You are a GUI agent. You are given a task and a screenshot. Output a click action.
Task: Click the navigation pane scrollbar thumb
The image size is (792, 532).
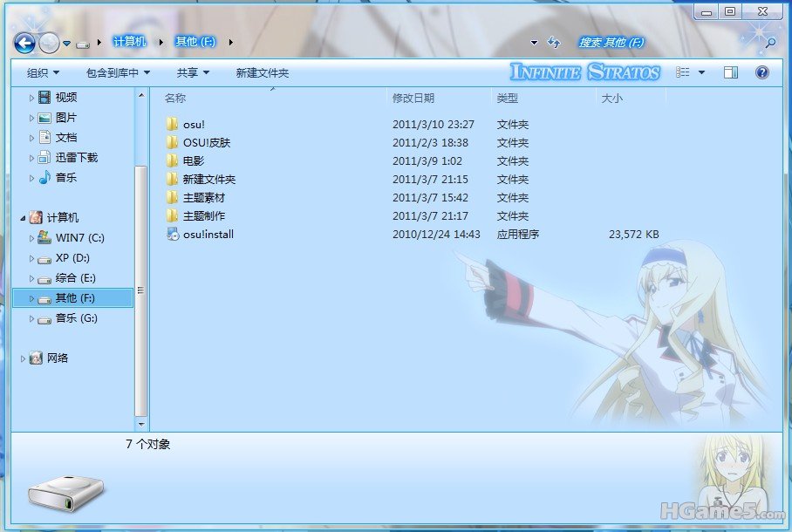click(141, 290)
